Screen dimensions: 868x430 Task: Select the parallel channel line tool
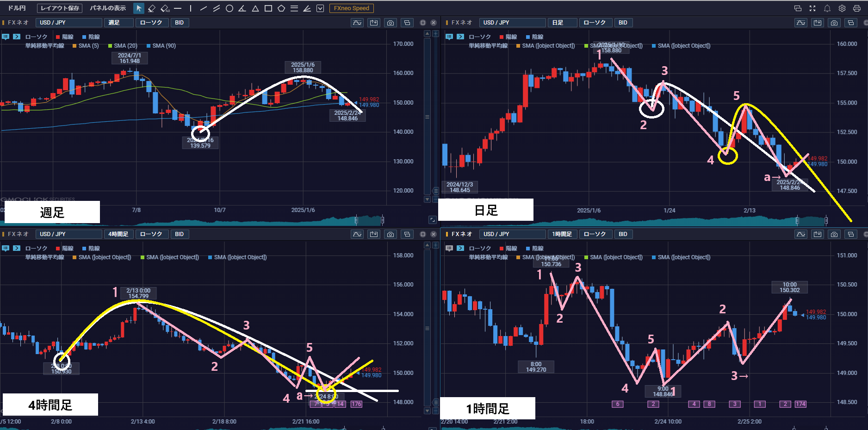point(216,8)
